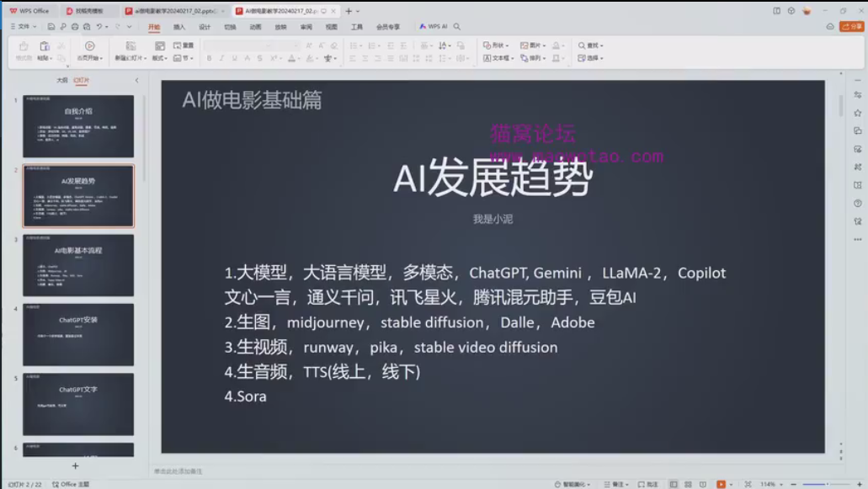Image resolution: width=868 pixels, height=489 pixels.
Task: Click the user avatar icon
Action: [807, 11]
